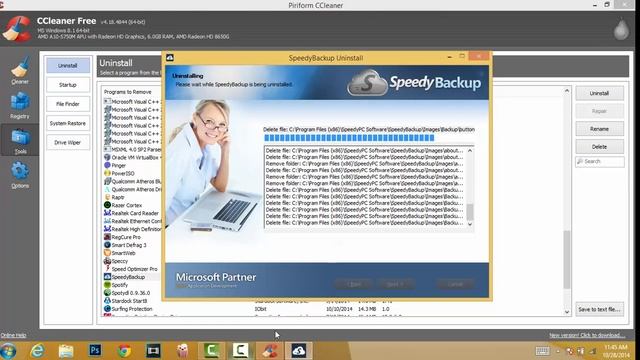Click the PowerISO disc icon in list
The image size is (640, 360).
[x=107, y=173]
